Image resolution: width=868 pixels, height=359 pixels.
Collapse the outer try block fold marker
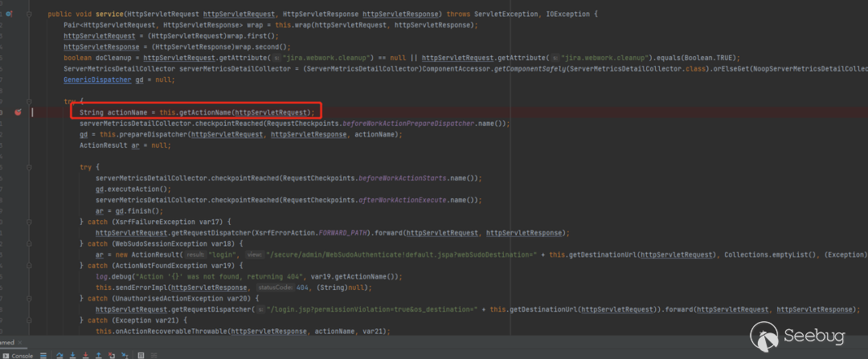point(29,102)
